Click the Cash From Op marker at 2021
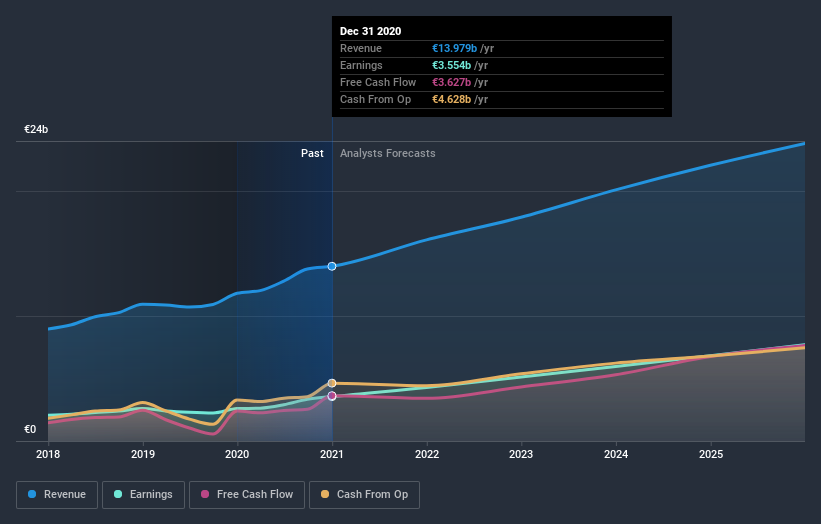 [332, 383]
